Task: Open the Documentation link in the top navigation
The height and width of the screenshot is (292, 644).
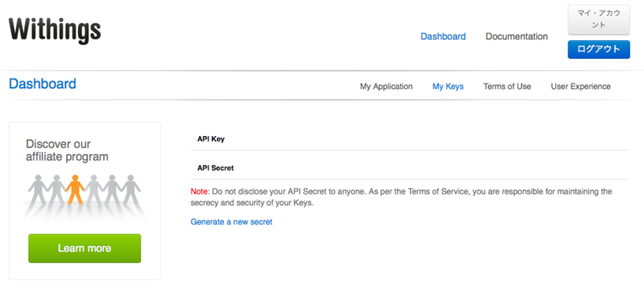Action: (517, 36)
